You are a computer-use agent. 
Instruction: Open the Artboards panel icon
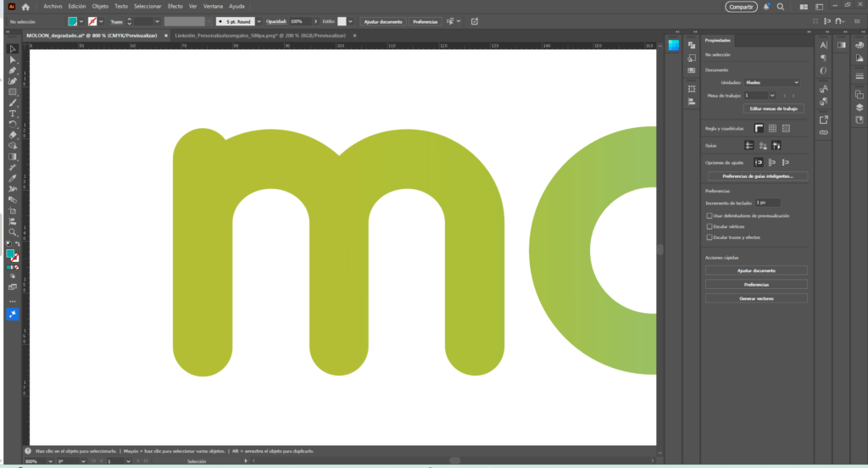tap(860, 94)
